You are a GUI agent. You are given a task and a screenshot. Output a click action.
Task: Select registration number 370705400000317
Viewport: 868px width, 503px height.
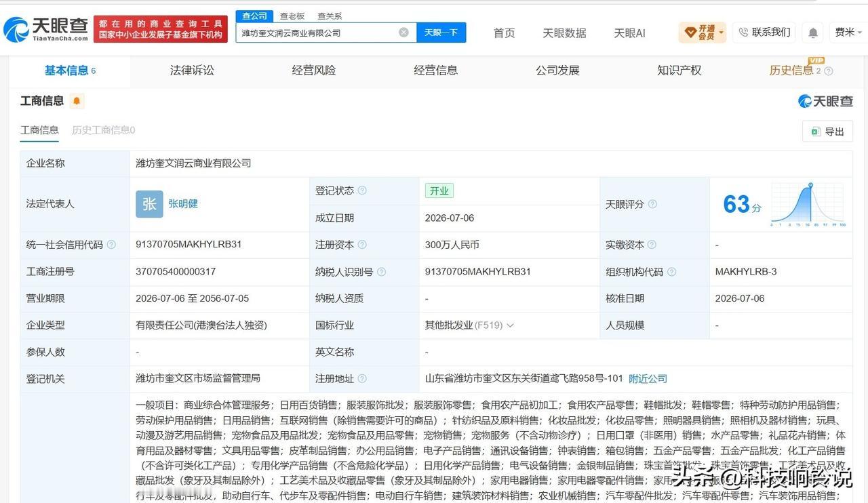coord(176,272)
